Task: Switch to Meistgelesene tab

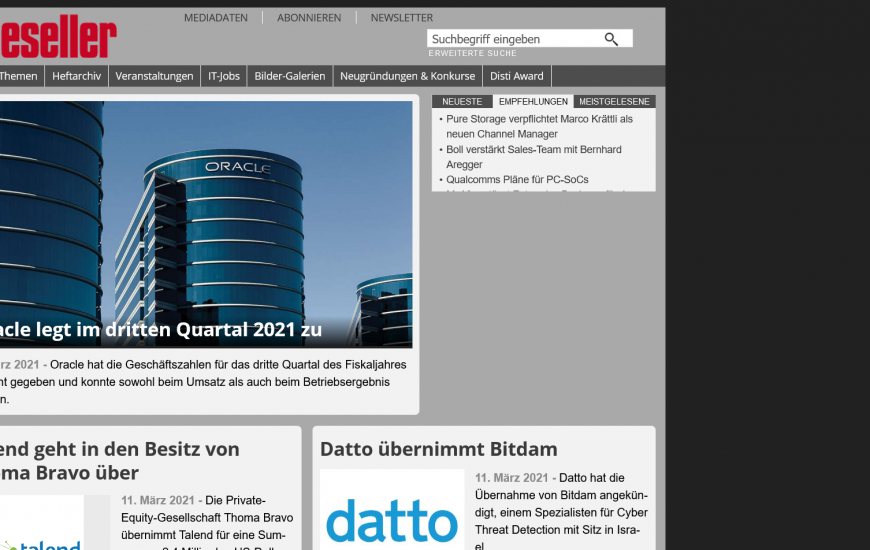Action: point(615,102)
